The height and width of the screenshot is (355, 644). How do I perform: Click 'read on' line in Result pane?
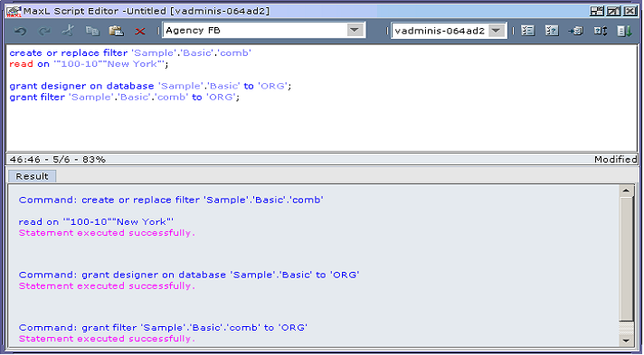[96, 222]
